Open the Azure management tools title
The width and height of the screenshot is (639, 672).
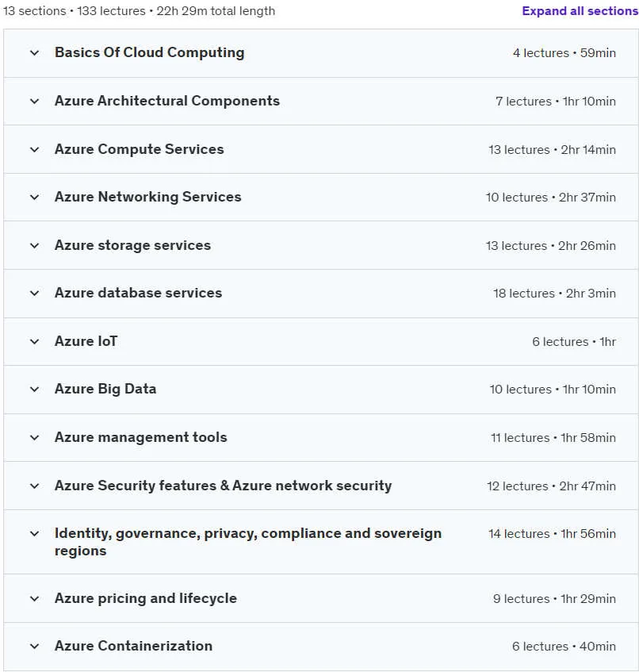[141, 437]
